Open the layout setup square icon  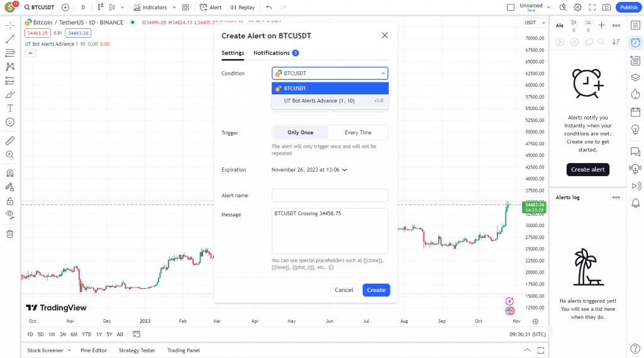point(511,8)
